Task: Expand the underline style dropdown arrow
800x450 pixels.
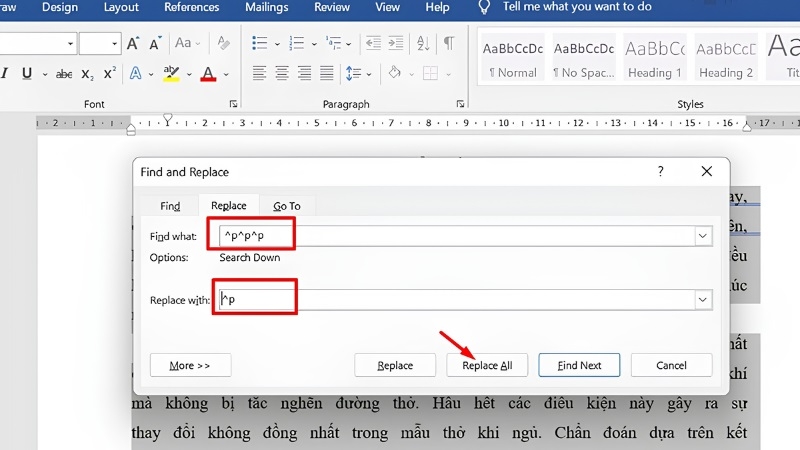Action: click(x=45, y=74)
